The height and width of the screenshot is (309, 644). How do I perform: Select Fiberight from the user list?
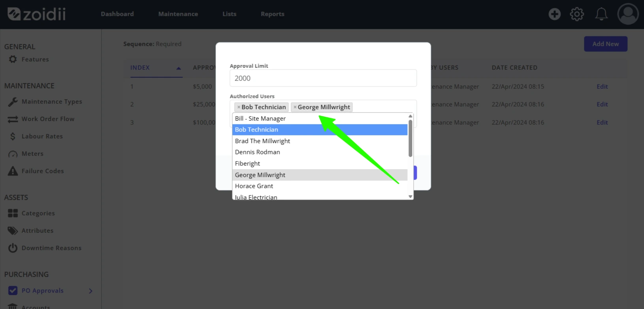coord(320,163)
